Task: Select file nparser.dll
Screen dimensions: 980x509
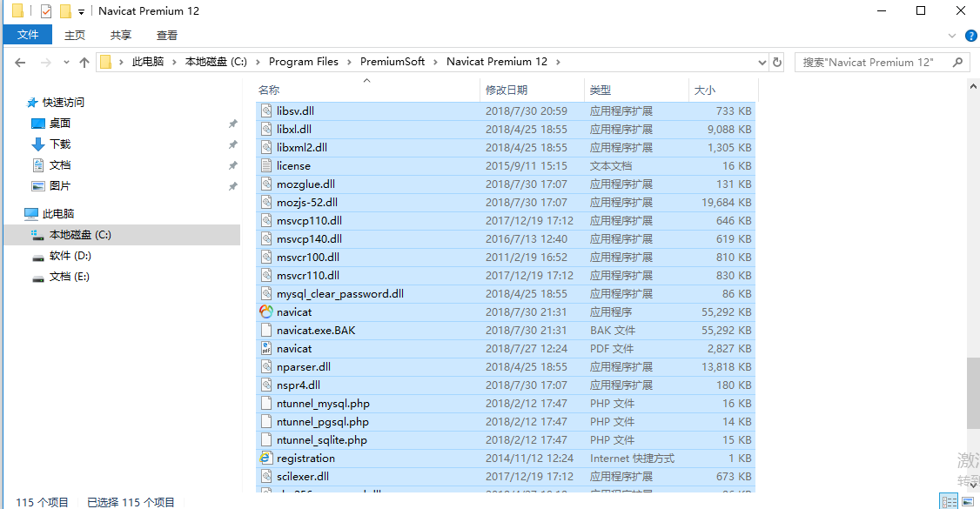Action: click(506, 366)
